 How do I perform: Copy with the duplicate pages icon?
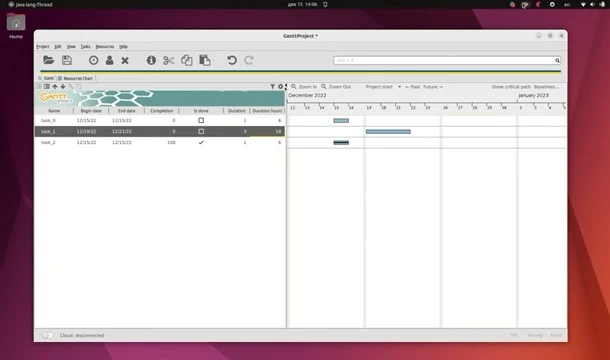[x=187, y=60]
